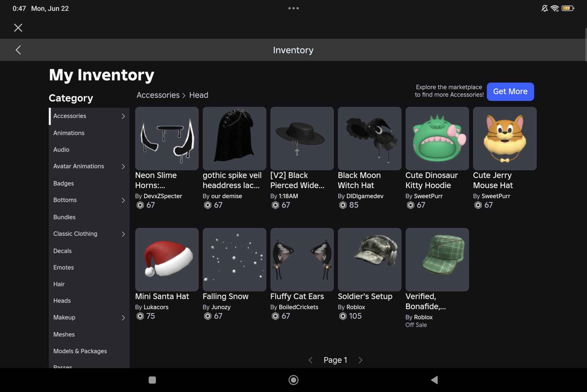Viewport: 587px width, 392px height.
Task: Click the Accessories breadcrumb link
Action: click(x=158, y=95)
